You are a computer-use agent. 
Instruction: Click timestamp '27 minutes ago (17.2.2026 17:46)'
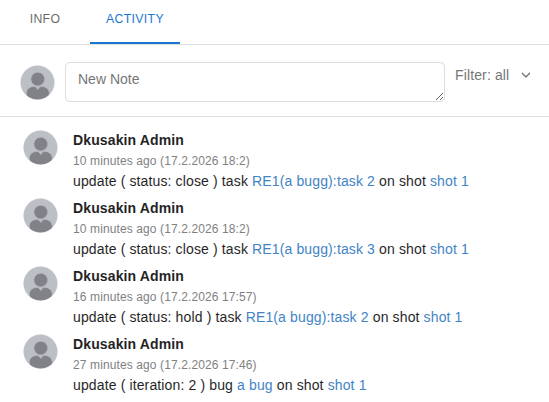click(165, 365)
